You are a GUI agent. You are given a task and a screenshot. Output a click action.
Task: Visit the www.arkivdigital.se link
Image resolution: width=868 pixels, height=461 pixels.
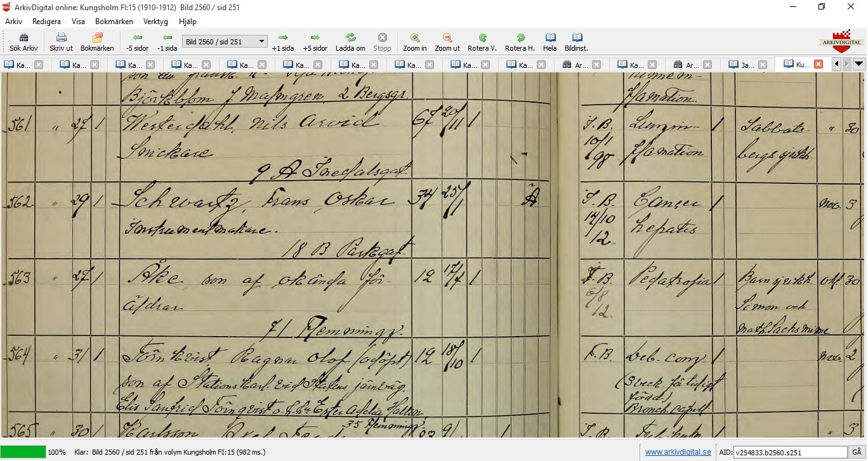pyautogui.click(x=678, y=452)
